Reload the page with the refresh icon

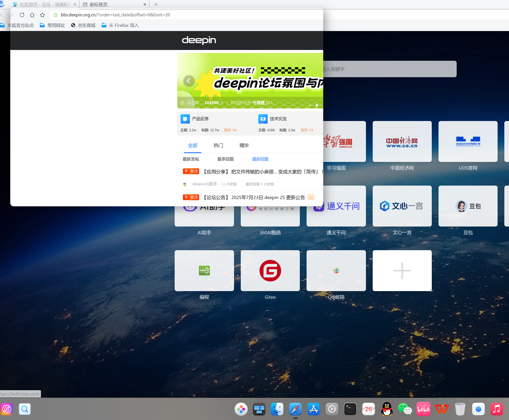(x=22, y=15)
